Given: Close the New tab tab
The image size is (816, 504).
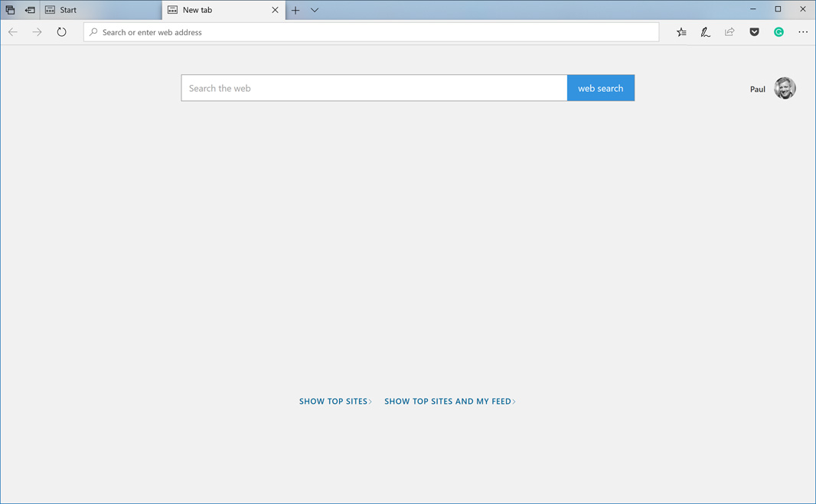Looking at the screenshot, I should click(x=275, y=10).
